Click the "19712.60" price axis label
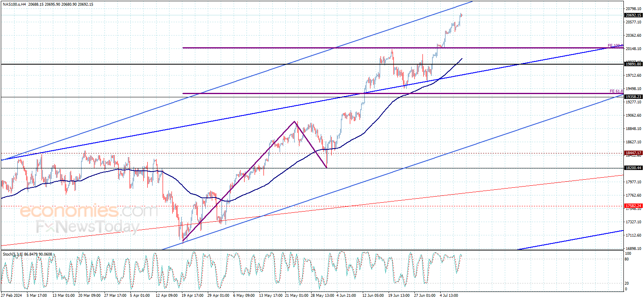The image size is (644, 300). [x=633, y=76]
